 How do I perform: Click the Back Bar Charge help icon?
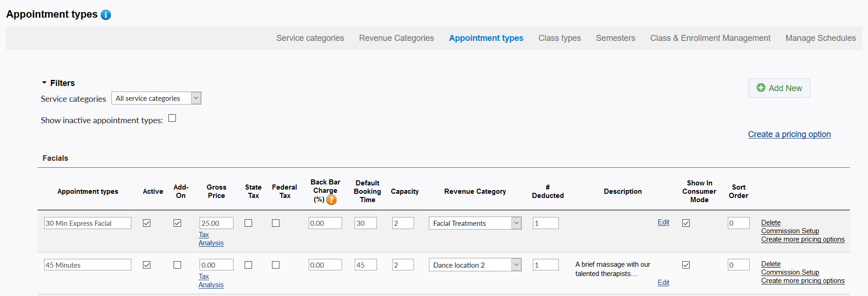click(331, 200)
